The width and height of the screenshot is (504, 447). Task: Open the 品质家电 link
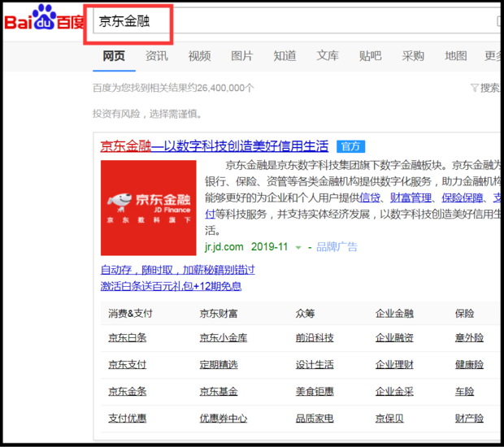(315, 419)
